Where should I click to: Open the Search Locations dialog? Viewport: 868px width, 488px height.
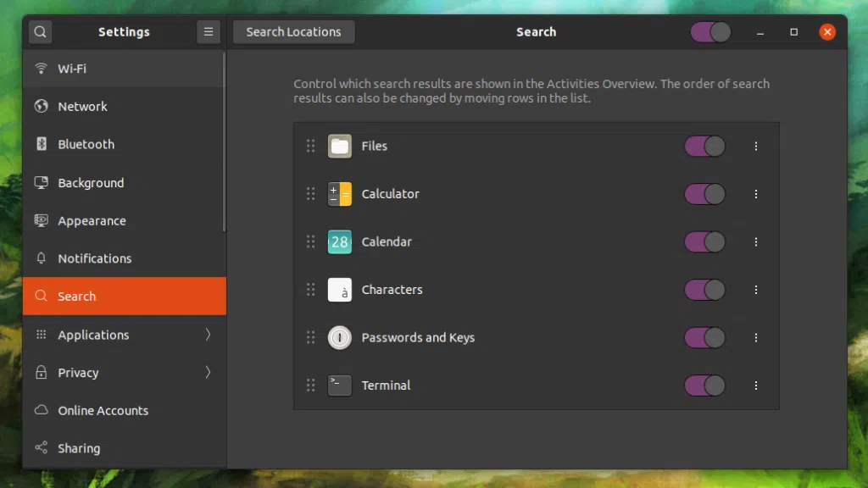[293, 31]
